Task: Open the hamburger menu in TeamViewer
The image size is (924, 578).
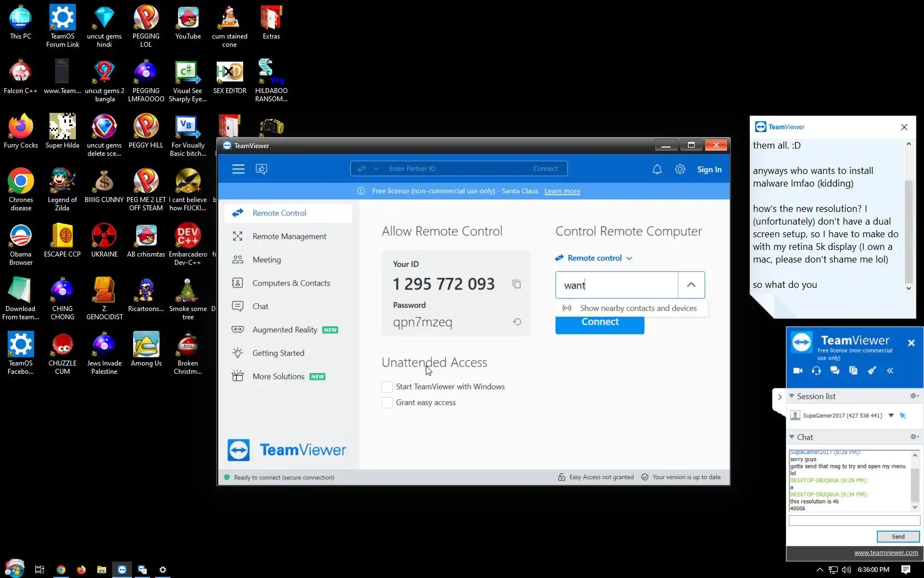Action: tap(238, 169)
